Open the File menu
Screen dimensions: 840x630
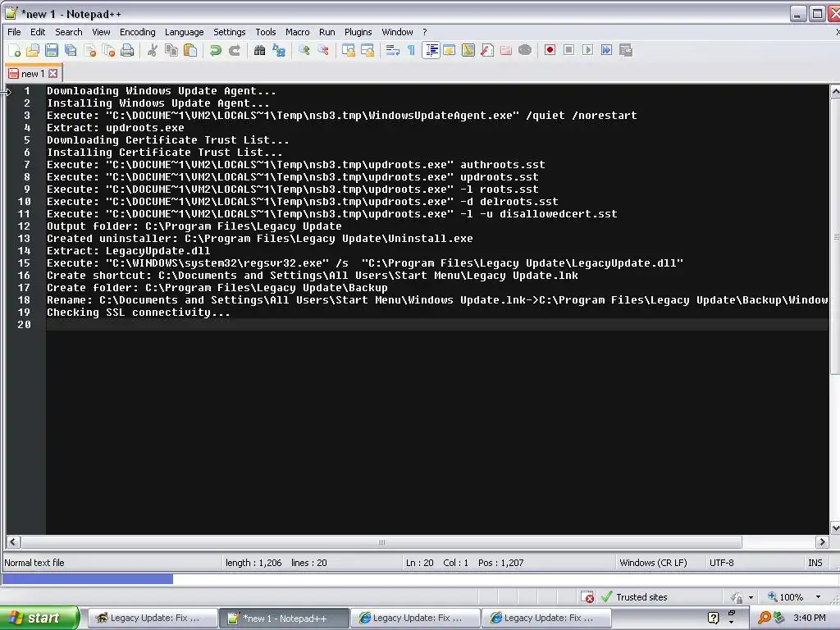[x=14, y=32]
